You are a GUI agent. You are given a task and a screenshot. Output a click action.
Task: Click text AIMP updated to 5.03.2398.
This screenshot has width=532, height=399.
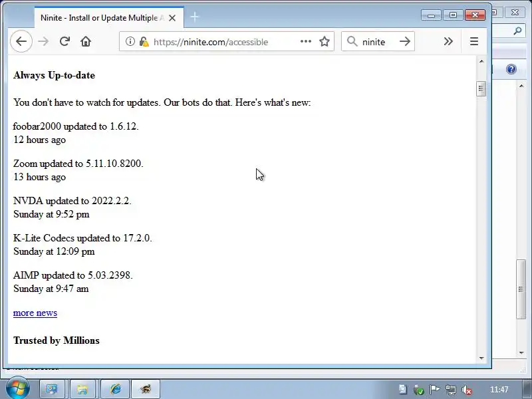pos(73,275)
